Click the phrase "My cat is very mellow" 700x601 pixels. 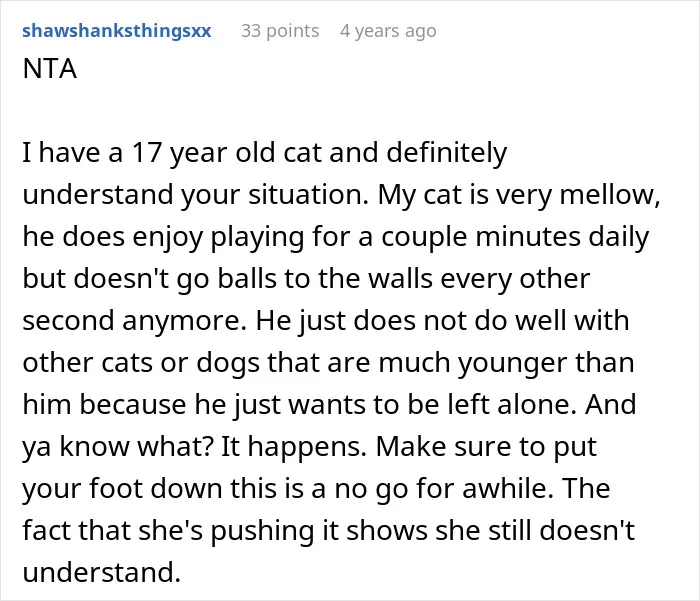(518, 195)
